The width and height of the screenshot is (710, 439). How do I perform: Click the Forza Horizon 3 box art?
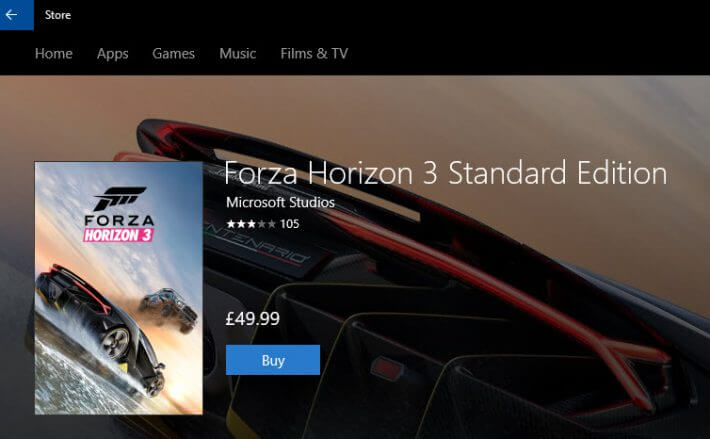click(x=119, y=288)
